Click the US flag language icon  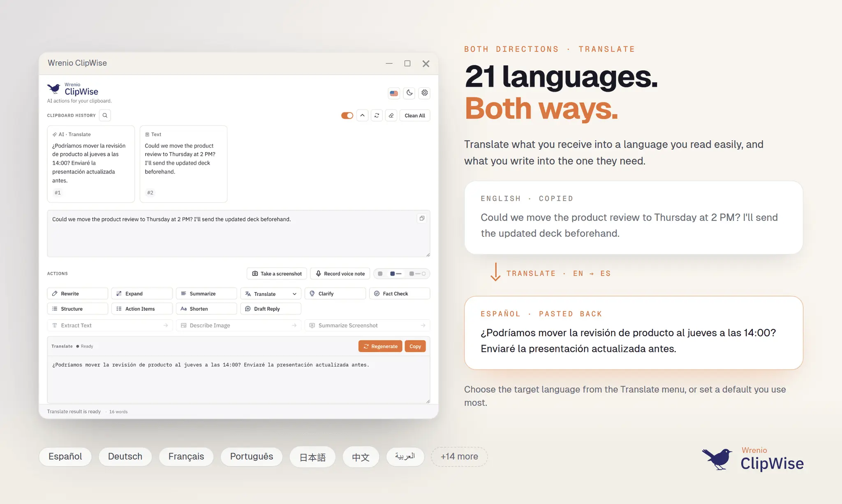point(394,93)
